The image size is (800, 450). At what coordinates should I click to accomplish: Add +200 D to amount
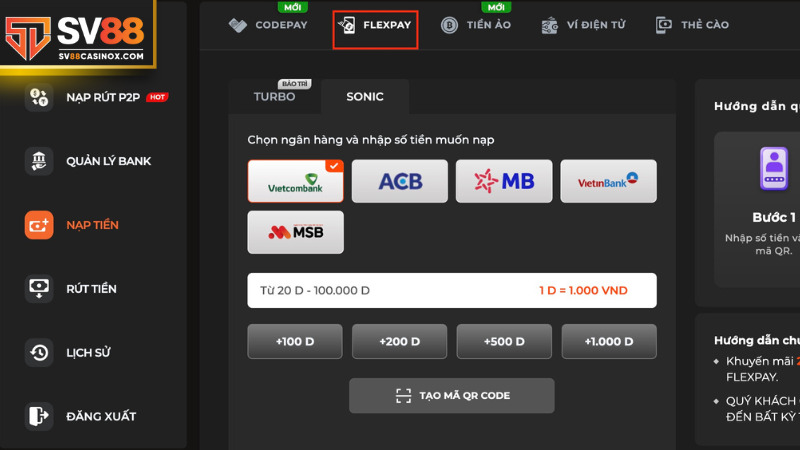[399, 341]
